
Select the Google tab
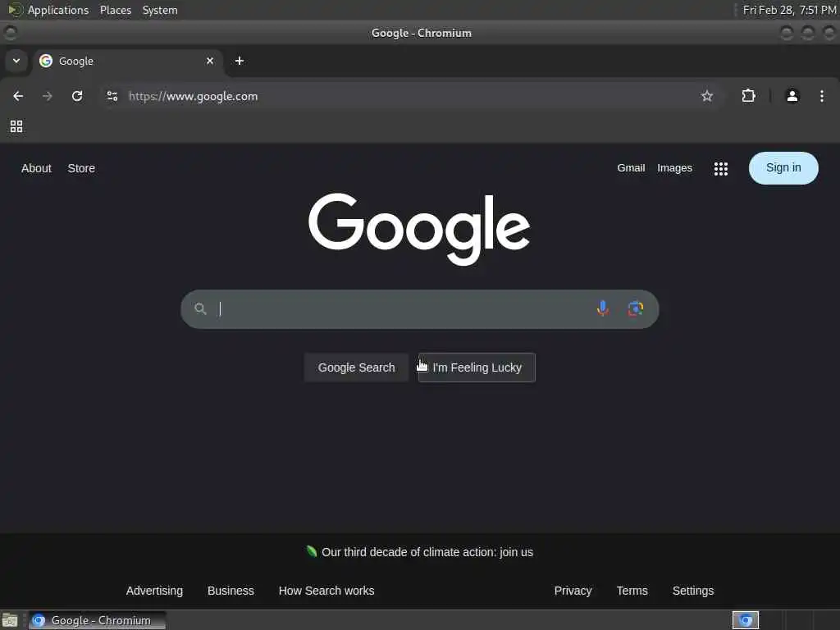tap(127, 61)
